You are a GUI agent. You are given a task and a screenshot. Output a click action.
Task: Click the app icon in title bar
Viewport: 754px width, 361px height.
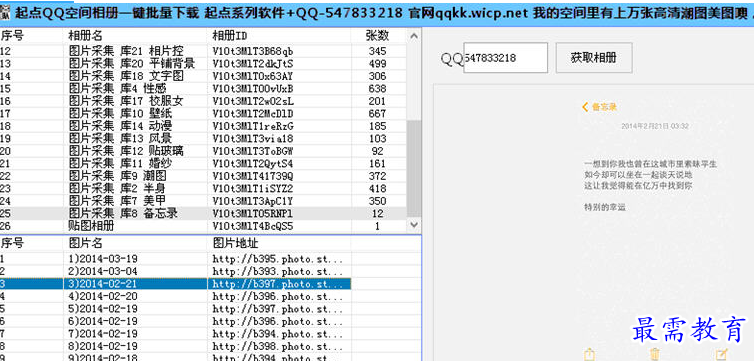point(6,13)
